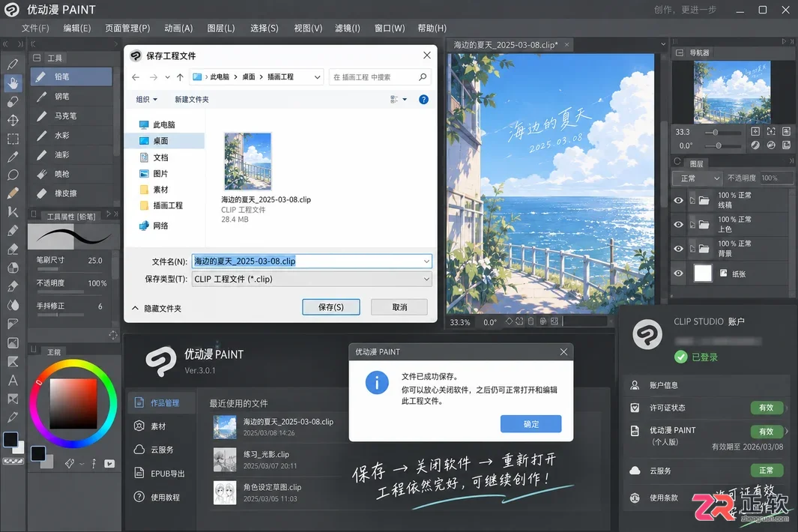
Task: Open 云服务 in start window sidebar
Action: [x=161, y=450]
